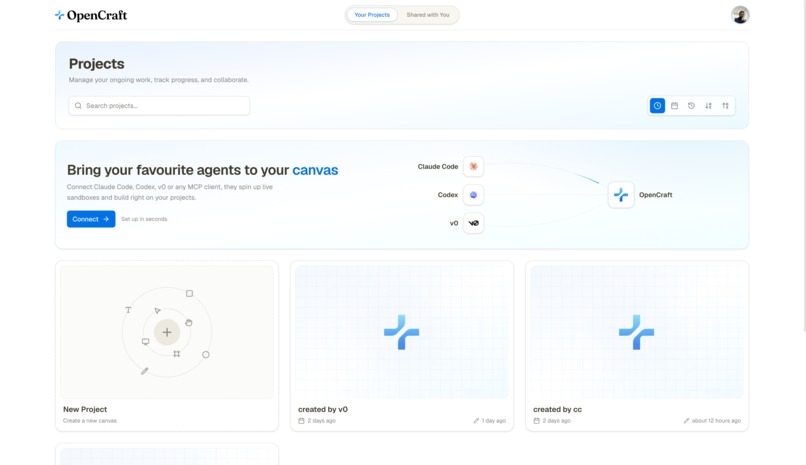Click the 'created by cc' project title
Viewport: 806px width, 465px height.
click(557, 410)
